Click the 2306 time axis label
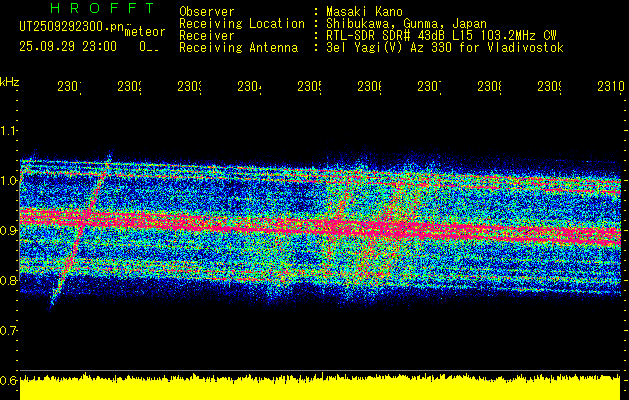This screenshot has height=400, width=629. pyautogui.click(x=369, y=86)
